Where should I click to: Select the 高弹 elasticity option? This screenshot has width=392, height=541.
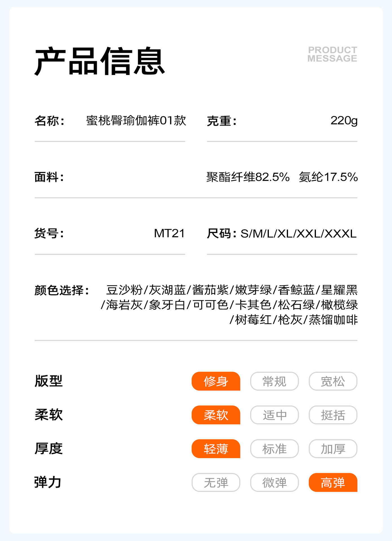point(333,483)
